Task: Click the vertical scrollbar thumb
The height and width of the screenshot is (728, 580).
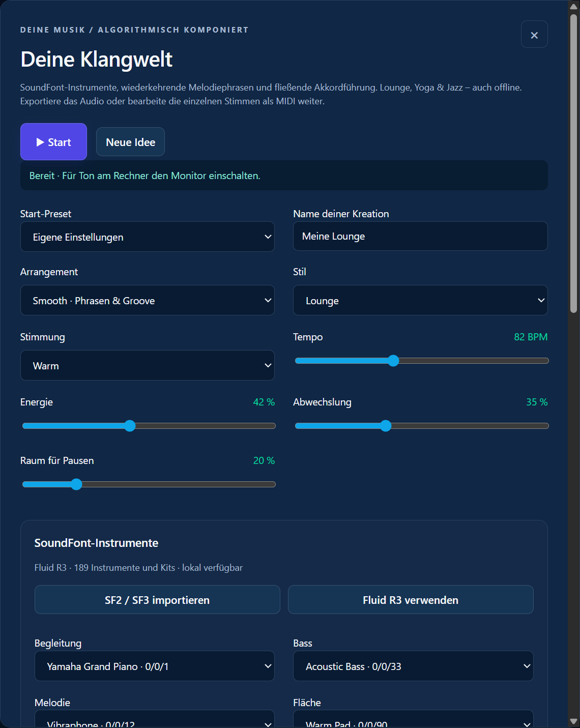Action: [x=574, y=163]
